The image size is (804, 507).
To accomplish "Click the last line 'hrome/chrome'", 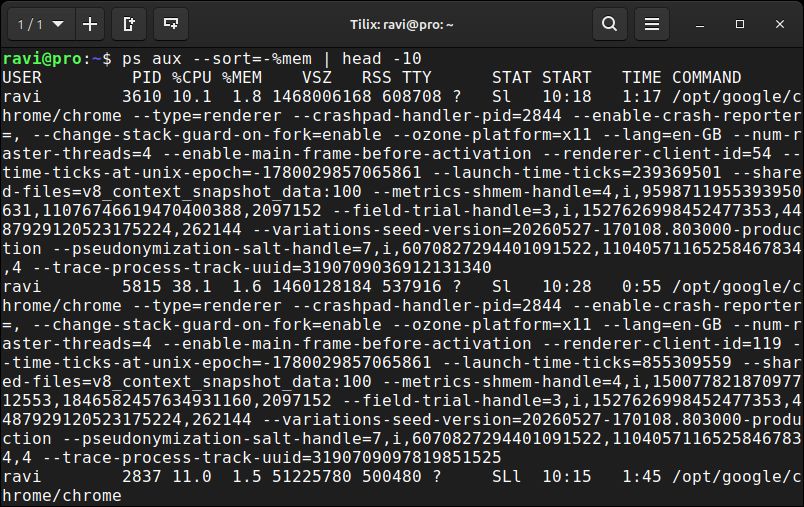I will pyautogui.click(x=62, y=495).
